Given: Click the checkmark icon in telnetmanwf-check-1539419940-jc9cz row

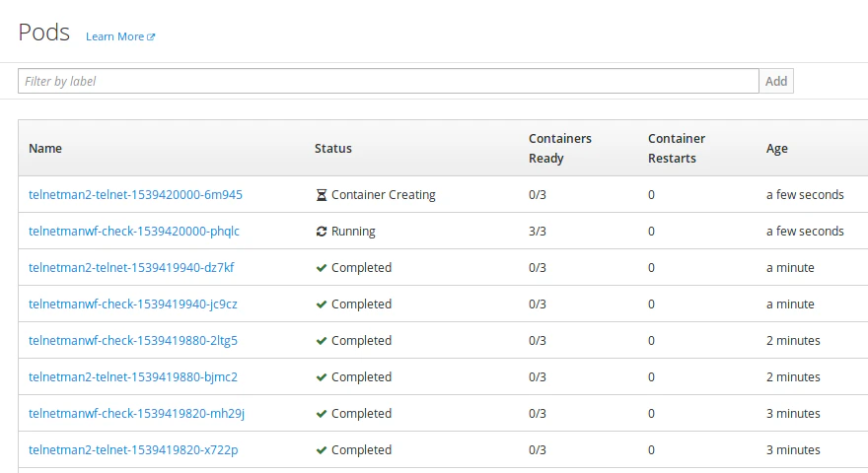Looking at the screenshot, I should [x=322, y=304].
